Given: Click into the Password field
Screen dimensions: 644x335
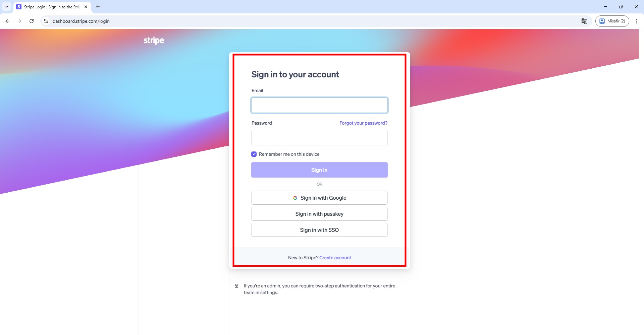Looking at the screenshot, I should [x=319, y=138].
